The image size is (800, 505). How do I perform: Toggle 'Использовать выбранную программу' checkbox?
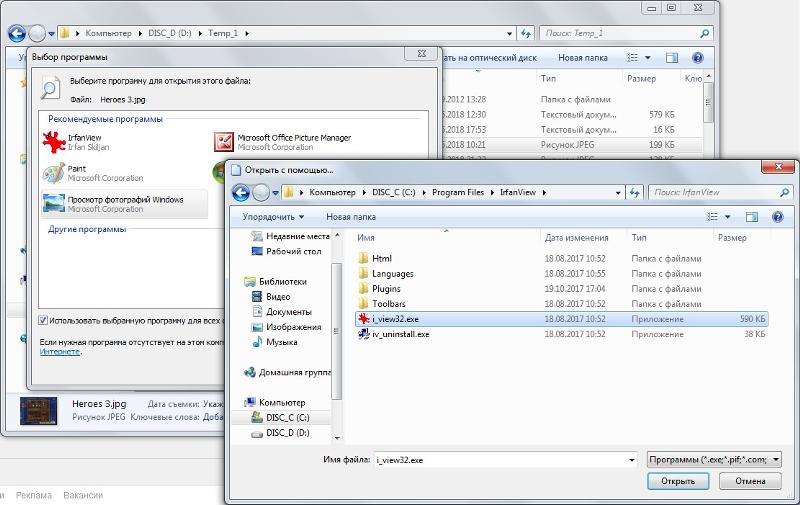43,320
